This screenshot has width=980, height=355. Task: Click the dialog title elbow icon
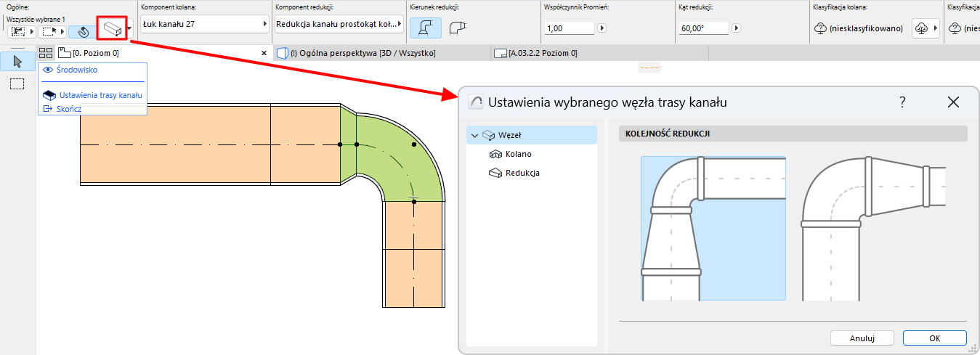(x=476, y=102)
